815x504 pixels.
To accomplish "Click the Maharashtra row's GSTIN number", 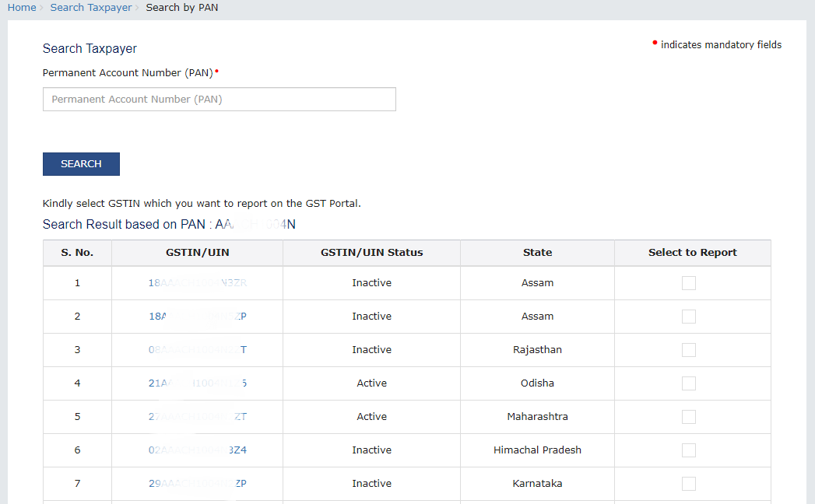I will 197,416.
